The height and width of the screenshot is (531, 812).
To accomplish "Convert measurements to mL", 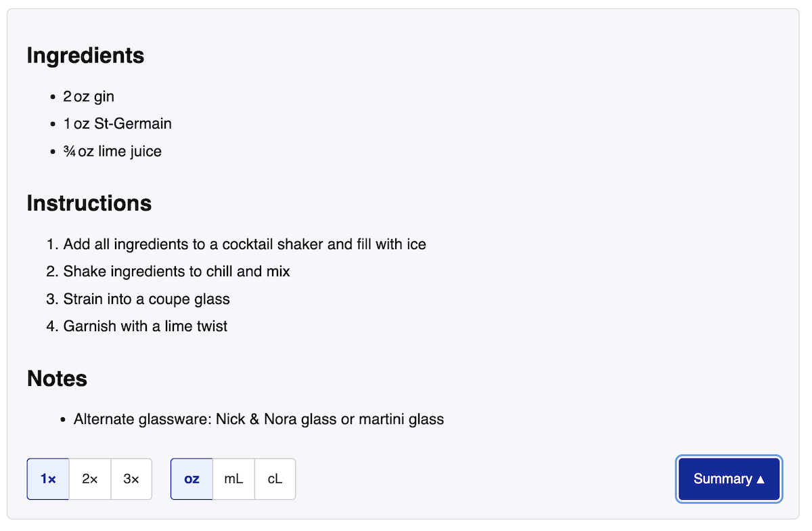I will [x=233, y=479].
